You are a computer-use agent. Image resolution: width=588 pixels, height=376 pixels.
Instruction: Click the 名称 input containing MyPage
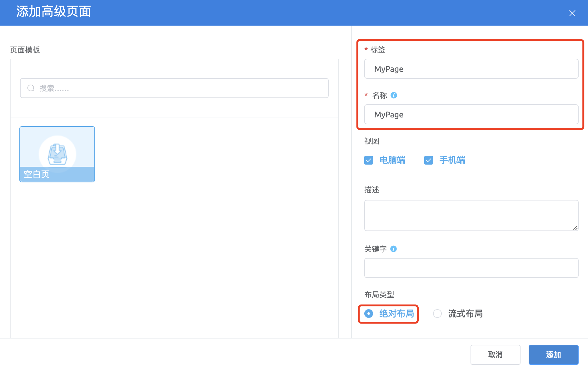click(471, 114)
